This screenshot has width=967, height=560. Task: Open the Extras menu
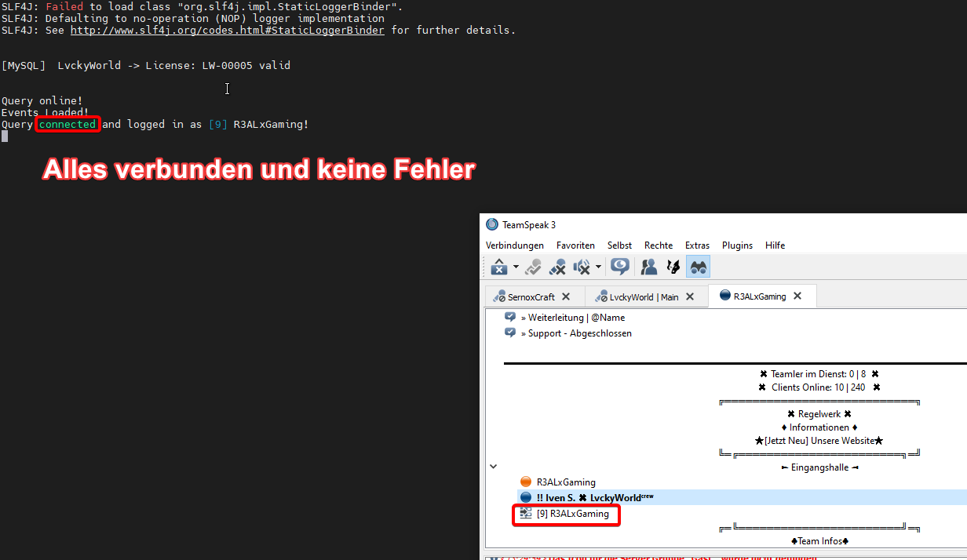point(697,245)
